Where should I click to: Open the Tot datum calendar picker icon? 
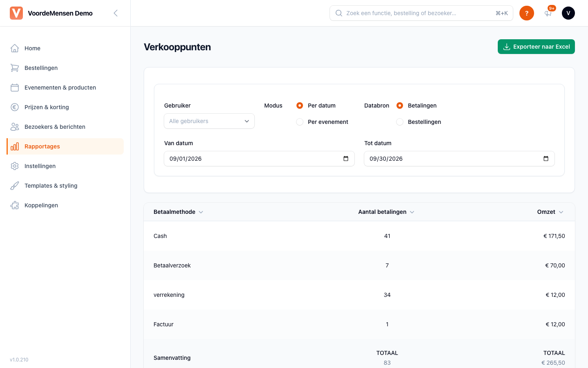(546, 159)
